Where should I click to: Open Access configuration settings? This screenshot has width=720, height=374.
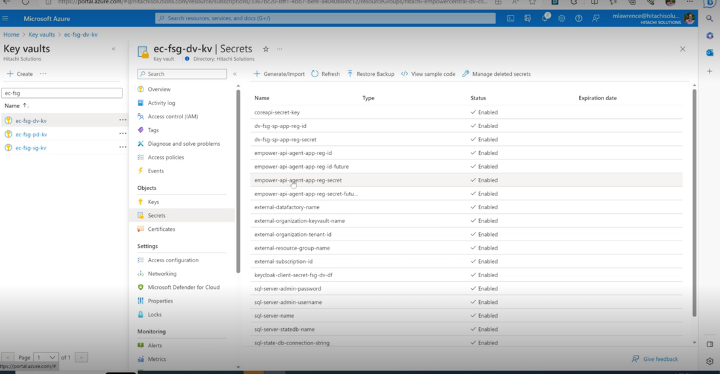173,260
